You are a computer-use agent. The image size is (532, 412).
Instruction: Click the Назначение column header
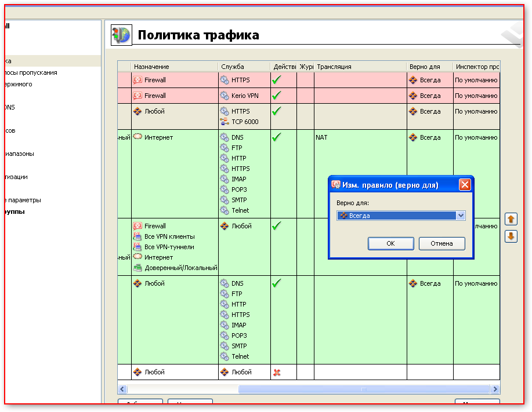tap(175, 67)
